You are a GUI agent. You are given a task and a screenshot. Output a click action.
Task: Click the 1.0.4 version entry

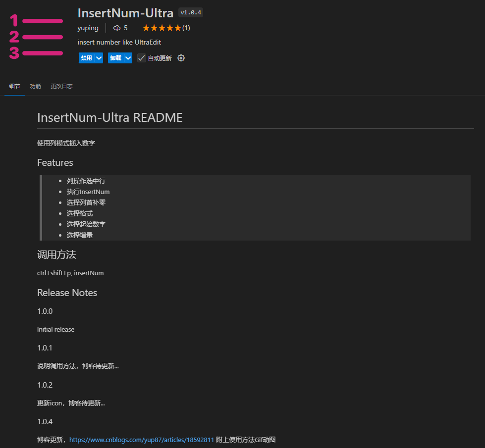click(45, 422)
